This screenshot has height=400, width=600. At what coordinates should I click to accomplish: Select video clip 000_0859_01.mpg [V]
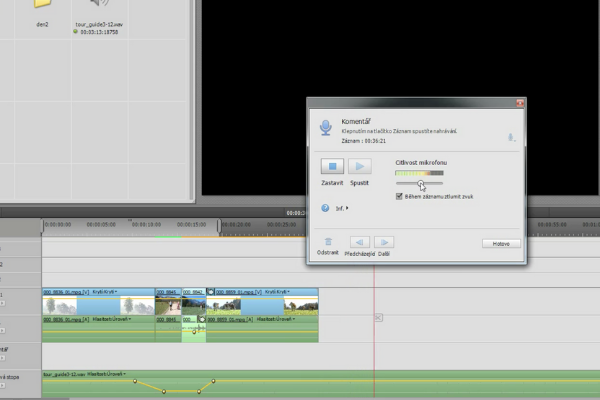[x=262, y=302]
